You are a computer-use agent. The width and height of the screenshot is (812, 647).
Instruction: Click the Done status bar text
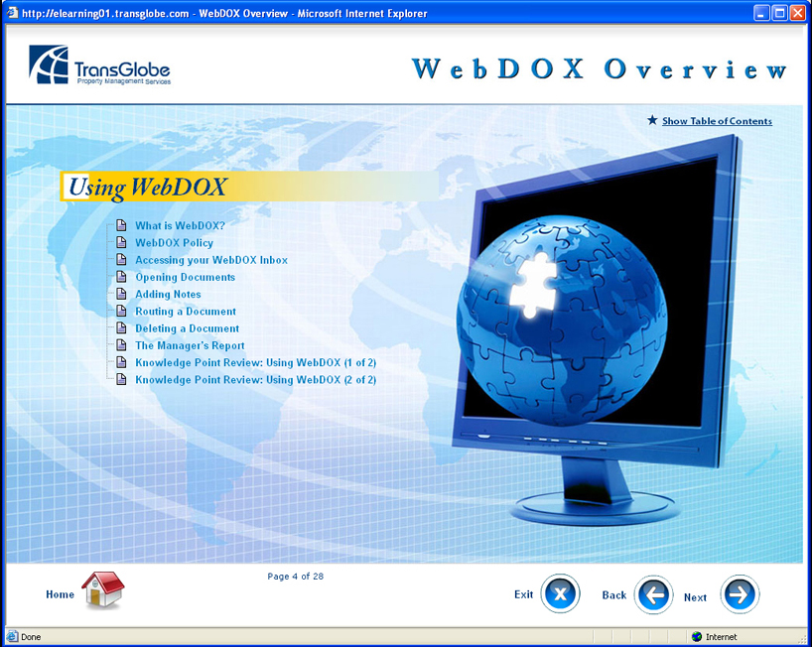point(31,637)
